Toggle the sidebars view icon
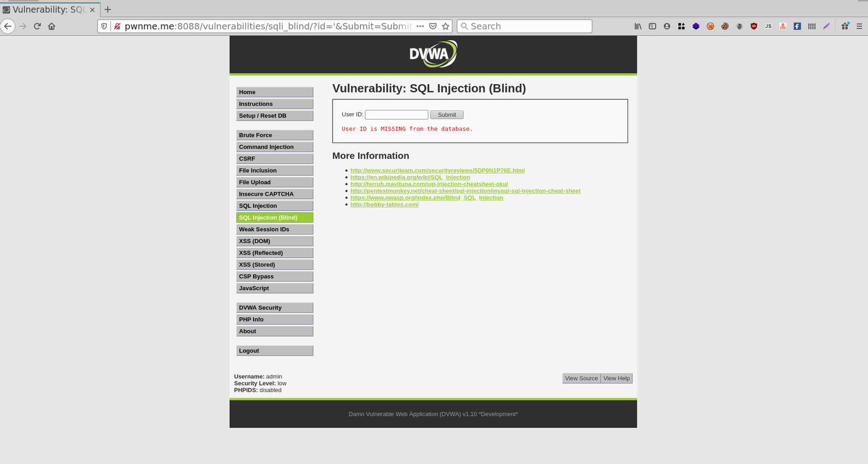Image resolution: width=868 pixels, height=464 pixels. click(652, 26)
